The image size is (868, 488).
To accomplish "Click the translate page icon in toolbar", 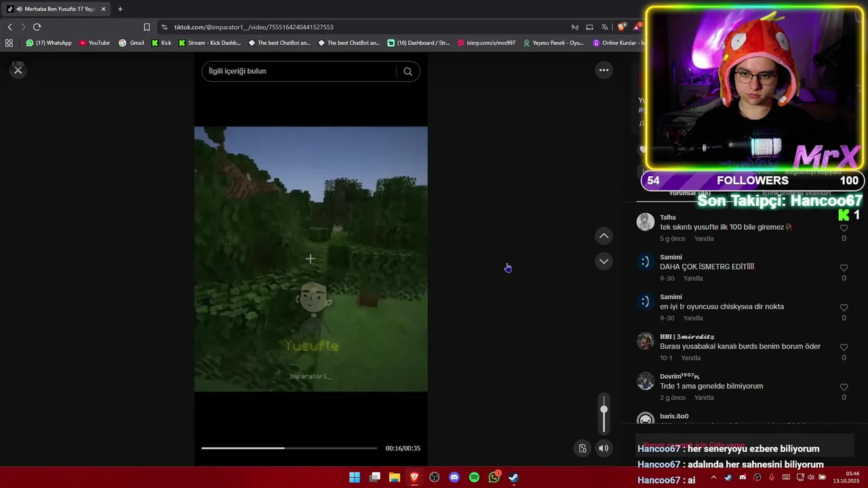I will [x=604, y=27].
